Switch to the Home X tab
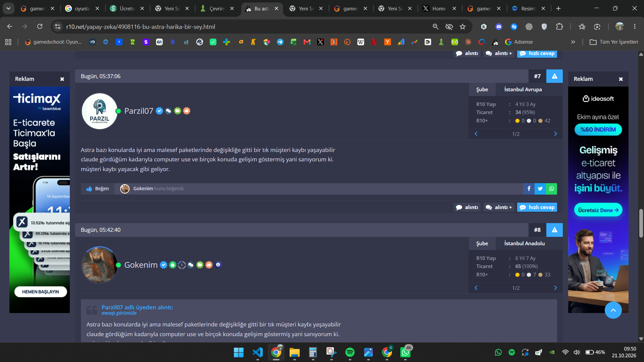The width and height of the screenshot is (644, 362). pyautogui.click(x=439, y=9)
